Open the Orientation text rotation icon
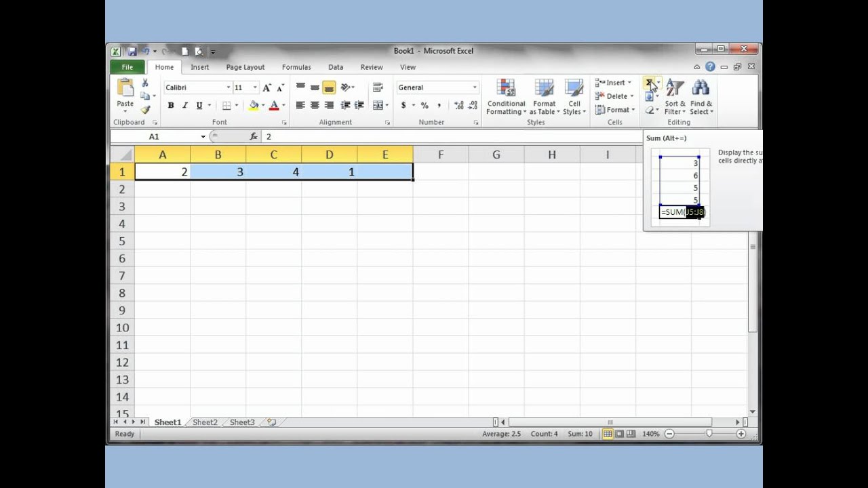Viewport: 868px width, 488px height. point(346,87)
